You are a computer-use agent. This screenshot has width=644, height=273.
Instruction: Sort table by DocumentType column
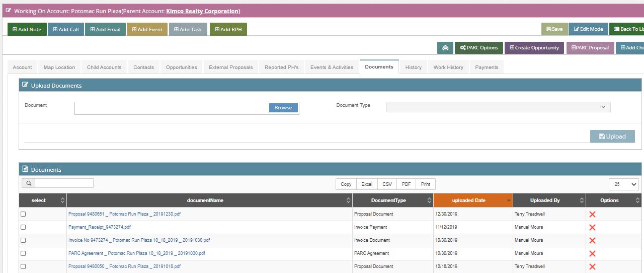pos(393,200)
